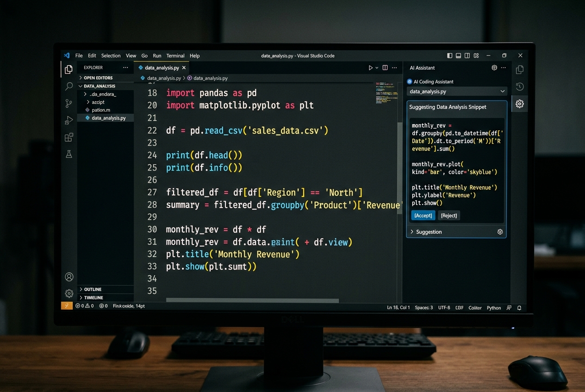Image resolution: width=585 pixels, height=392 pixels.
Task: Open the Accounts icon in activity bar
Action: (69, 277)
